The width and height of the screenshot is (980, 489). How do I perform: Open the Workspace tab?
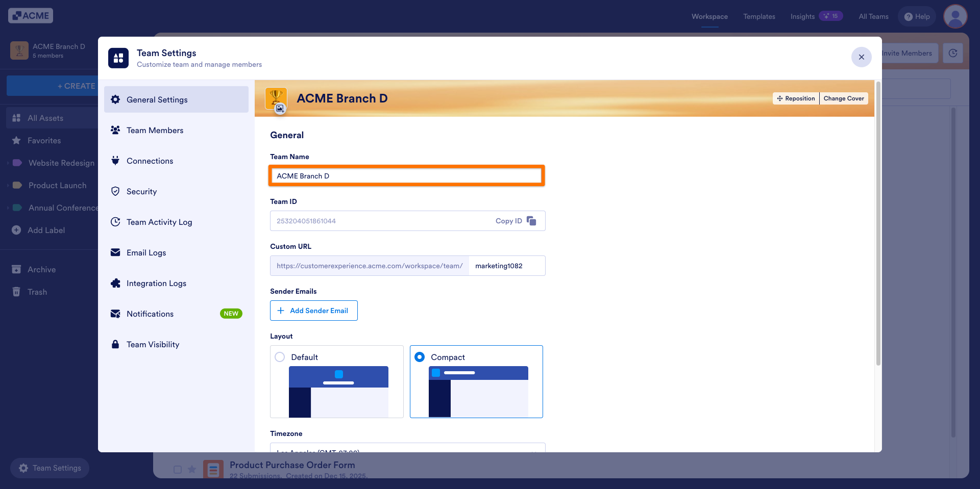[x=709, y=16]
